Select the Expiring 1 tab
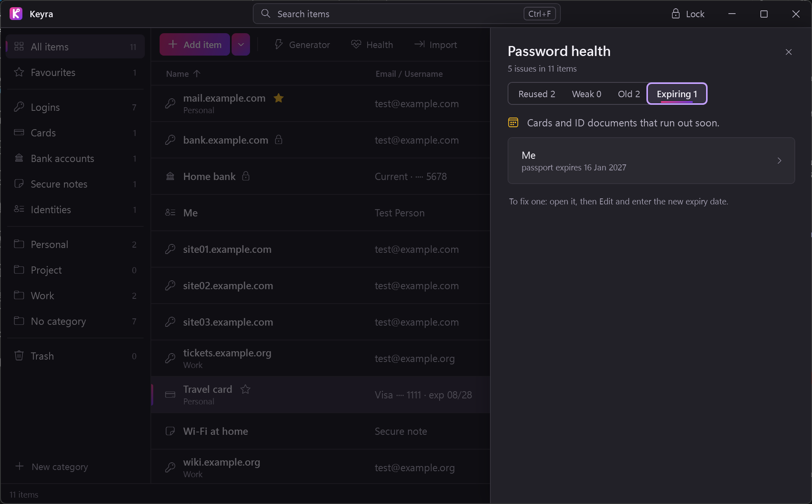This screenshot has width=812, height=504. pyautogui.click(x=677, y=94)
